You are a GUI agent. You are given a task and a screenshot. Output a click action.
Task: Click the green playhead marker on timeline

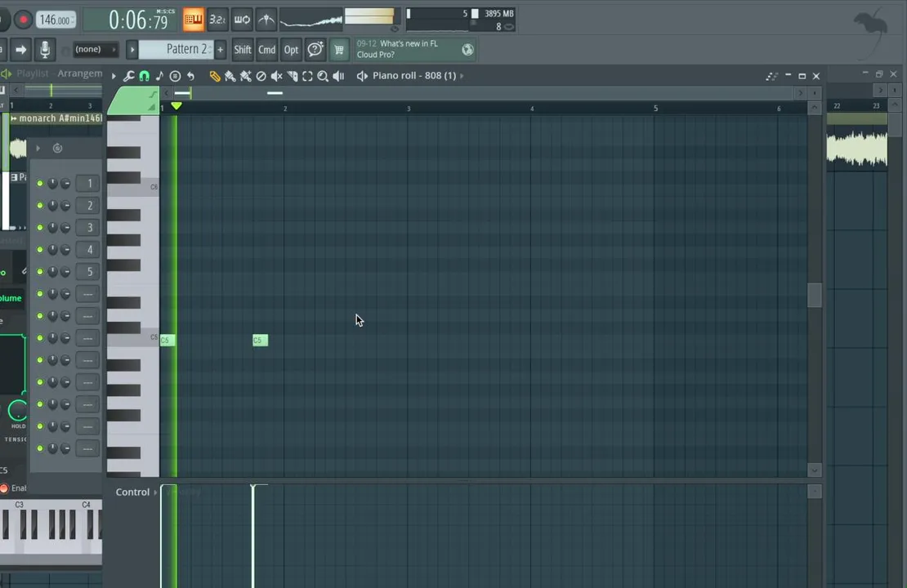coord(176,106)
